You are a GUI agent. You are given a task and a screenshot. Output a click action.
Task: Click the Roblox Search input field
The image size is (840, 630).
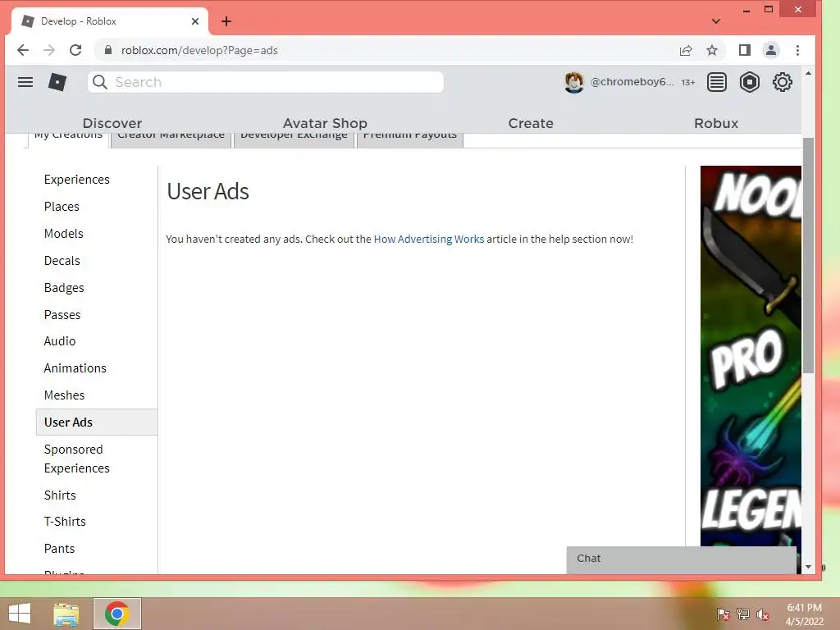266,82
